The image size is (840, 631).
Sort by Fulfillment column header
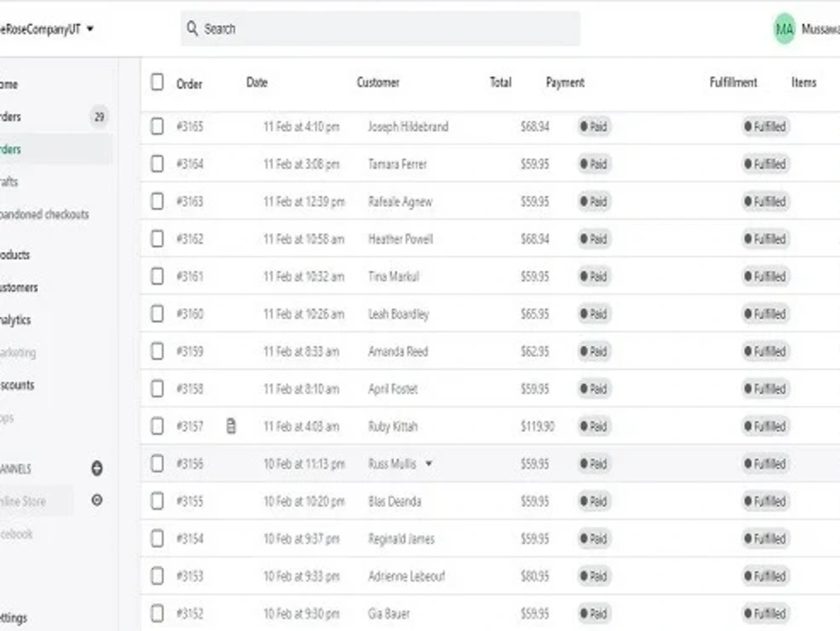tap(733, 82)
